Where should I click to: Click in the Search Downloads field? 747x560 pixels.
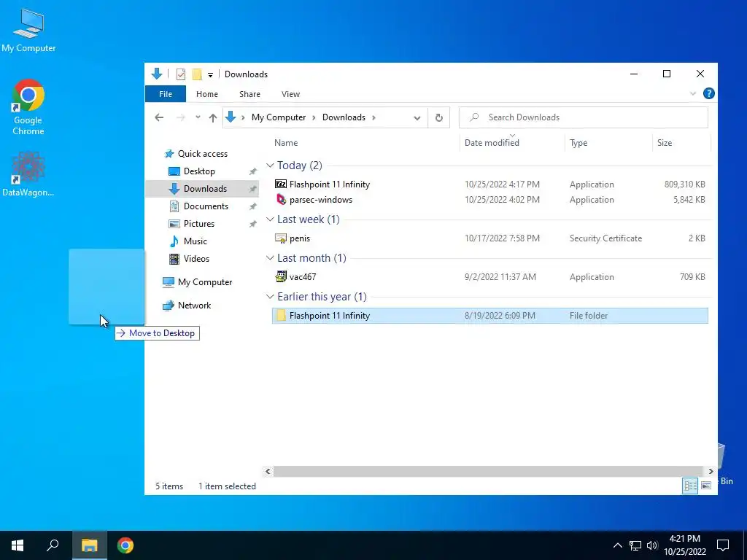pos(583,117)
